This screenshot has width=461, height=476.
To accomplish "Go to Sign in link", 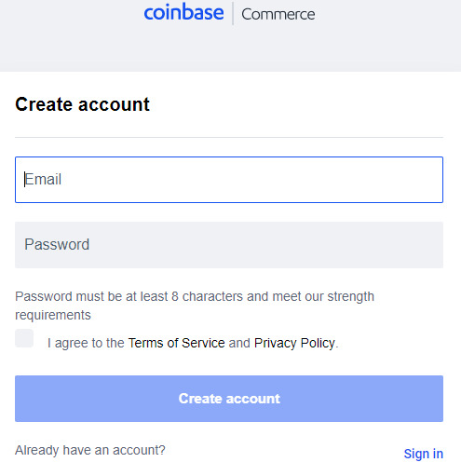I will (x=424, y=454).
